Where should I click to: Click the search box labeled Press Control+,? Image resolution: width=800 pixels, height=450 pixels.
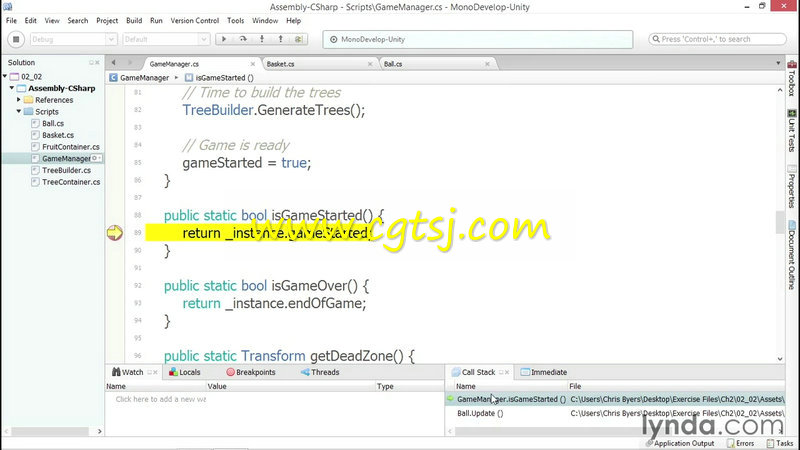coord(717,39)
